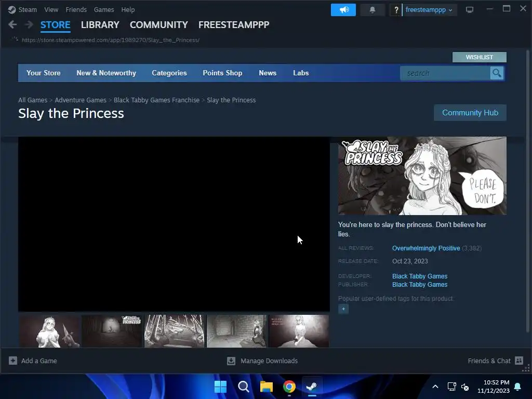The width and height of the screenshot is (532, 399).
Task: Select the stone basement thumbnail
Action: (x=237, y=331)
